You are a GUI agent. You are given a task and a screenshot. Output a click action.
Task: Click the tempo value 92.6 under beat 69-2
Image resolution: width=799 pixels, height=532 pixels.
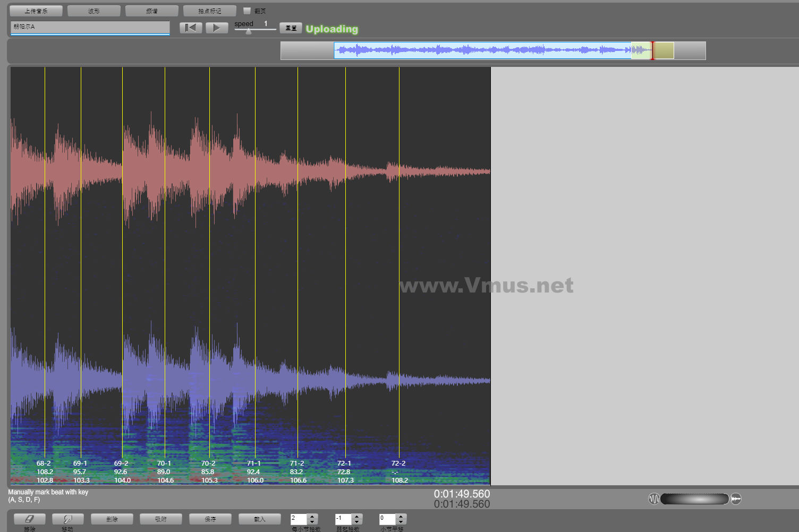pos(121,471)
